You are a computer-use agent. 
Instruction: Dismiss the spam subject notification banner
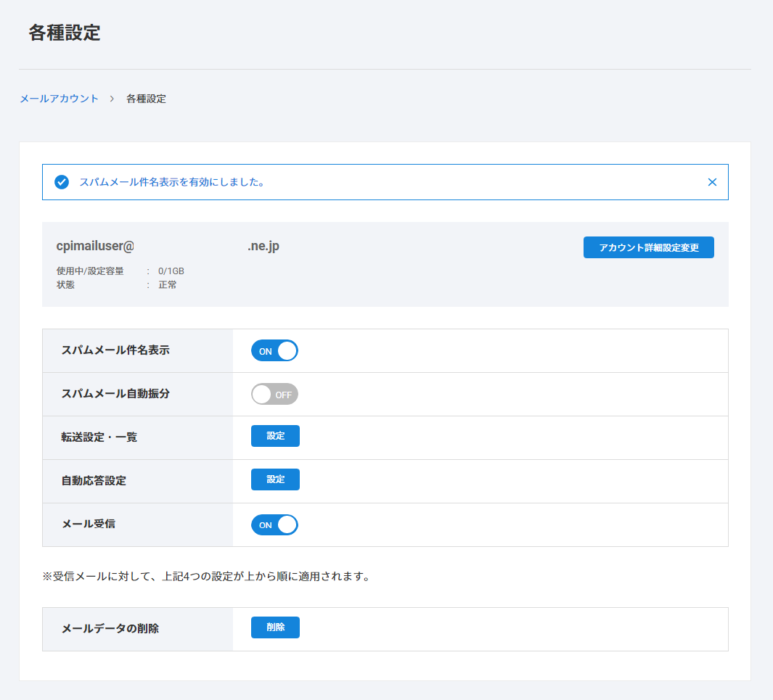coord(712,182)
